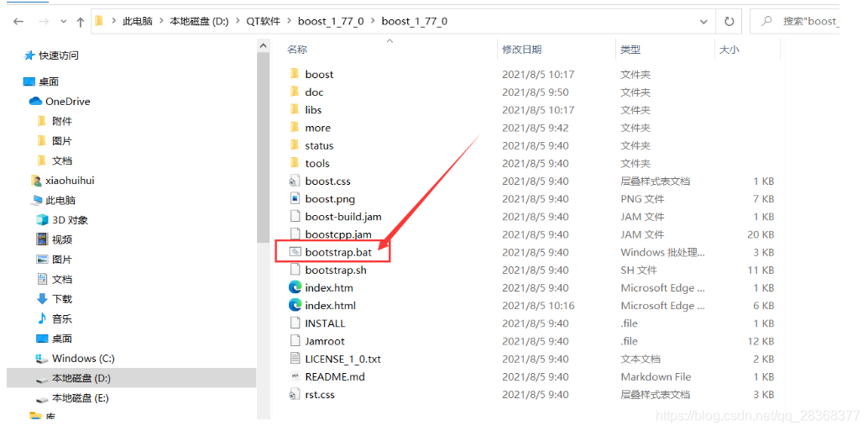Sort by 名称 column header
The image size is (868, 431).
(x=297, y=50)
